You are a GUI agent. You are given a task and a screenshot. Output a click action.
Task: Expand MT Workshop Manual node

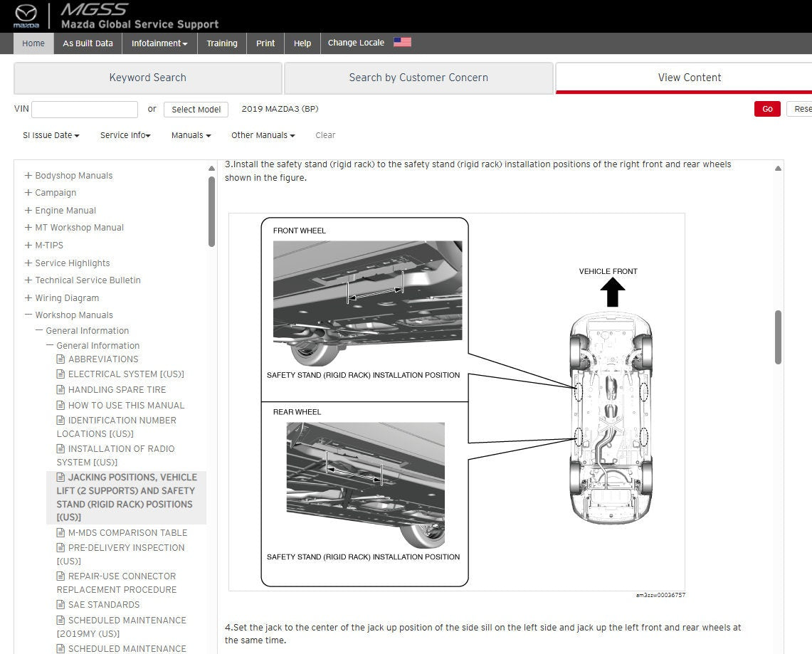28,227
